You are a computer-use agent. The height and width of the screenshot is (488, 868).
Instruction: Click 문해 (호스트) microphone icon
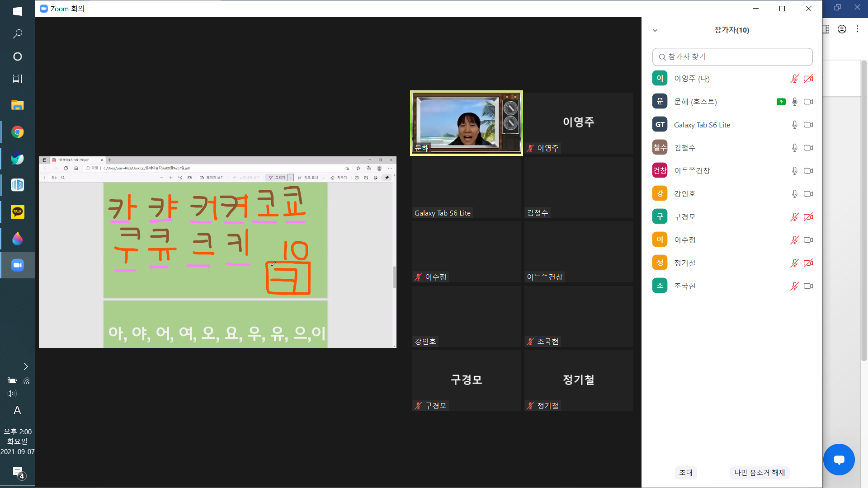[794, 102]
